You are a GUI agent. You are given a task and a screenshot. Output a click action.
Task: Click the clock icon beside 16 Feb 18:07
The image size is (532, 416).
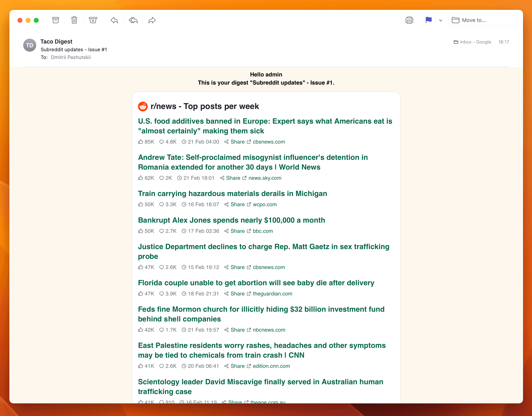[184, 204]
